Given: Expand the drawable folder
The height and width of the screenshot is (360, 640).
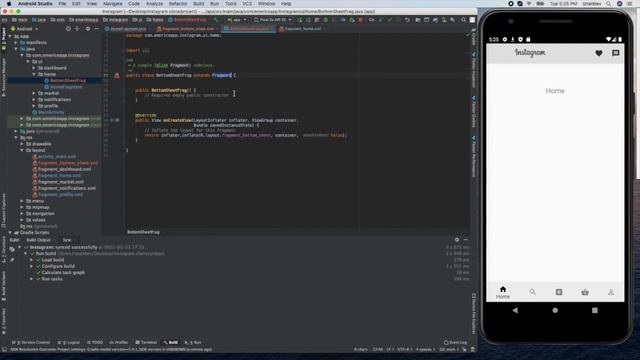Looking at the screenshot, I should point(22,144).
